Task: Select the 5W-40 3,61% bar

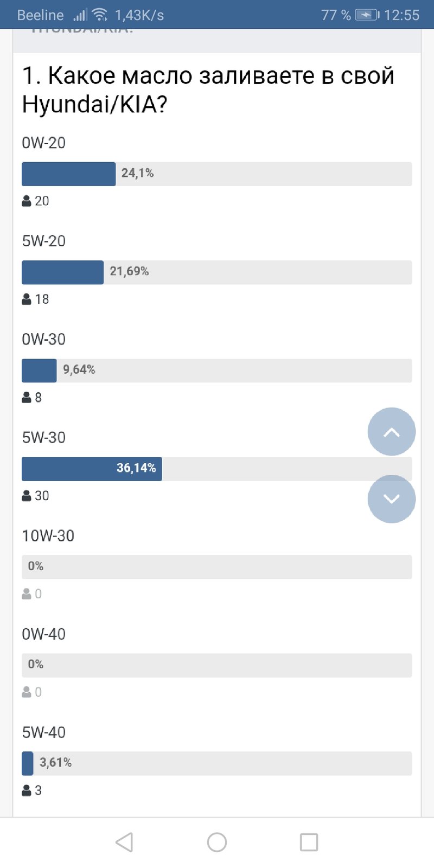Action: [217, 763]
